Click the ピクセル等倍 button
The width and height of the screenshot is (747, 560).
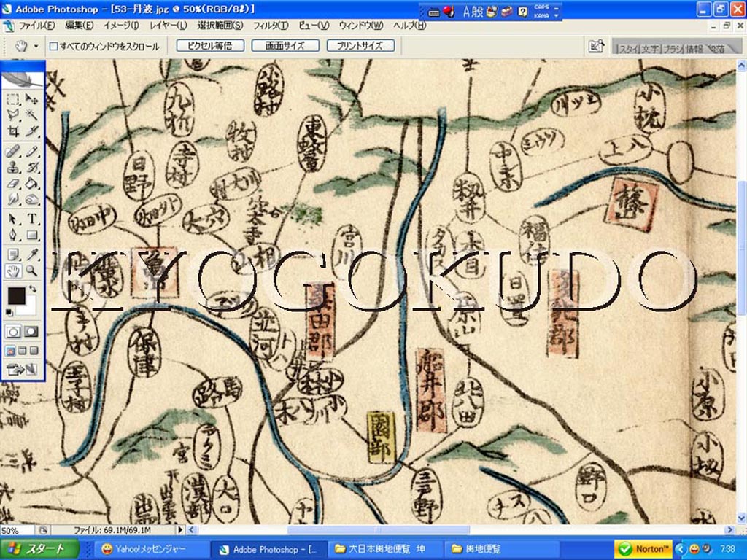click(x=210, y=46)
